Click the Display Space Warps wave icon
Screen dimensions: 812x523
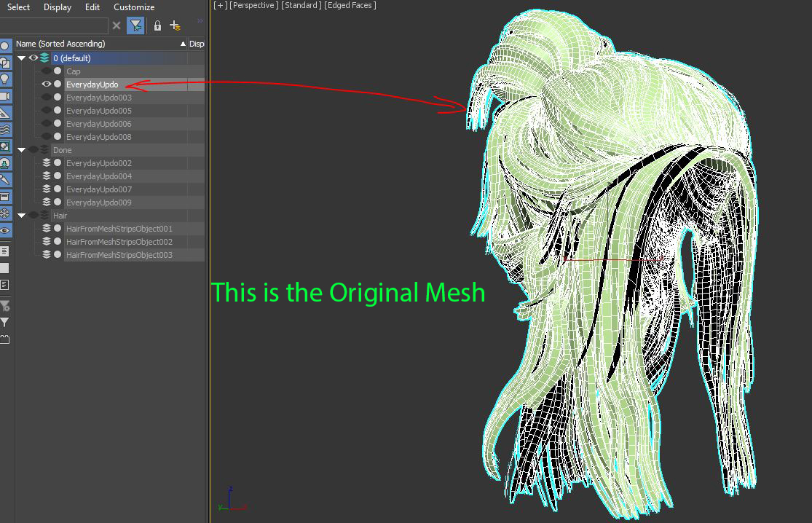point(5,130)
